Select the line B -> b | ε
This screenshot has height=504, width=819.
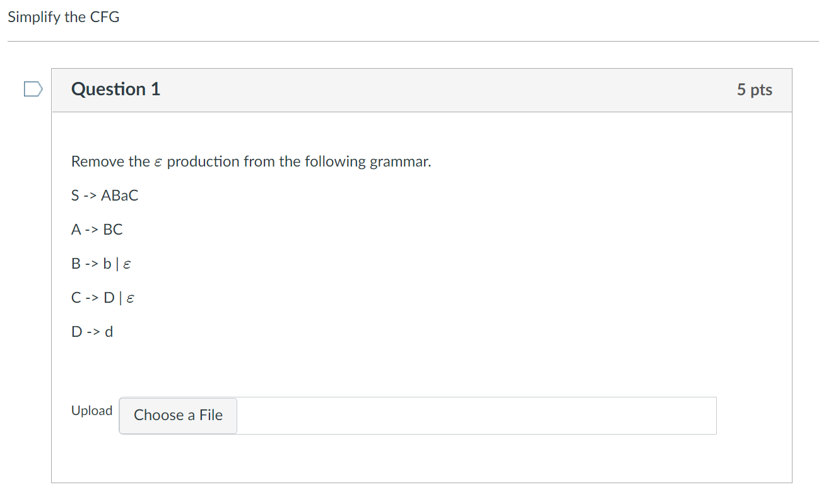[x=101, y=264]
